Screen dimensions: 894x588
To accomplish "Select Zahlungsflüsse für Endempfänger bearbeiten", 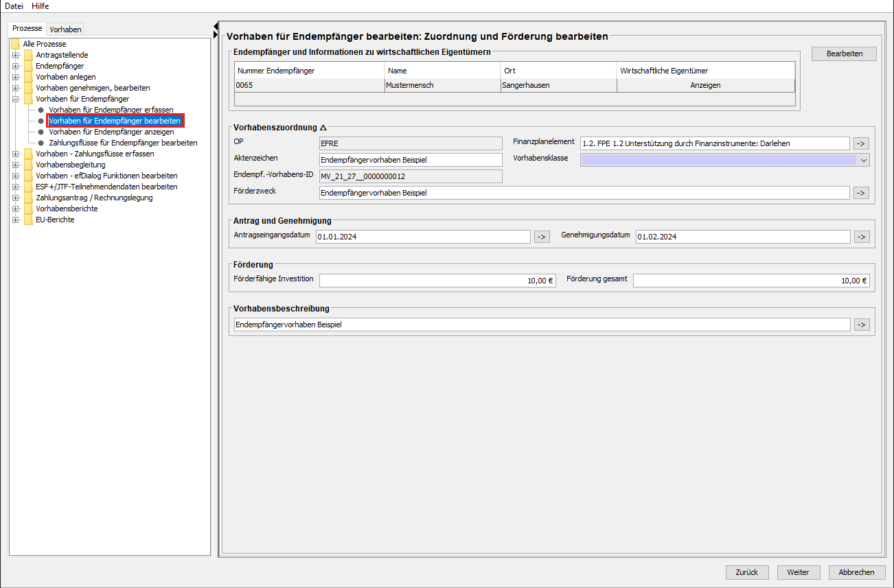I will (x=123, y=143).
